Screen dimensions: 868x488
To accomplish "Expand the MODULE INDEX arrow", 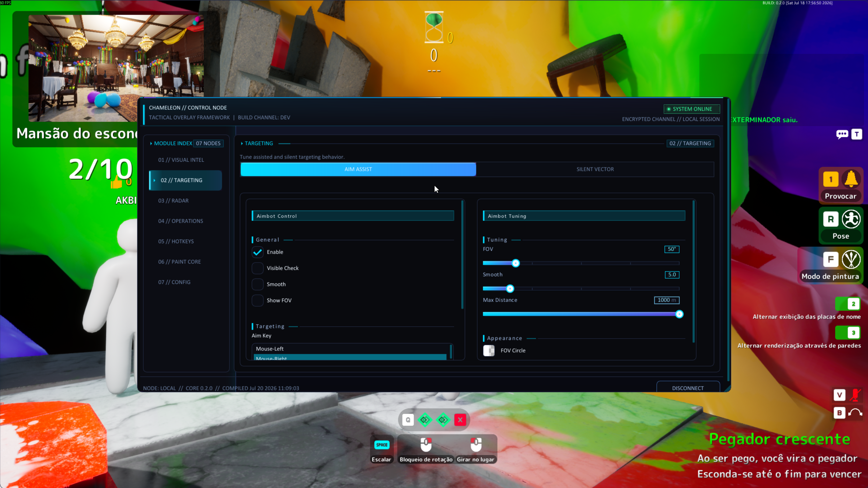I will 151,143.
